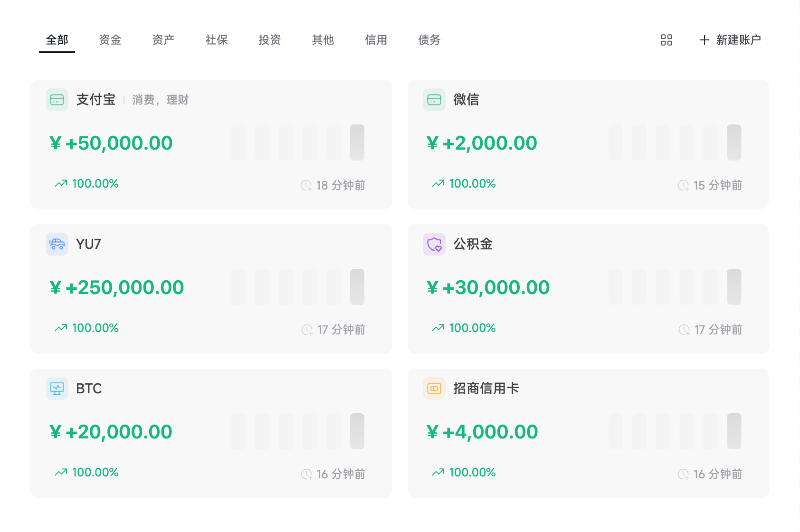800x532 pixels.
Task: Click the highlighted bar in 支付宝 chart
Action: (x=357, y=142)
